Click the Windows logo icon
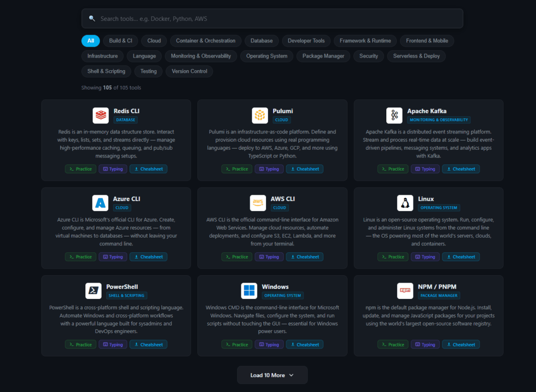Image resolution: width=536 pixels, height=392 pixels. [249, 291]
